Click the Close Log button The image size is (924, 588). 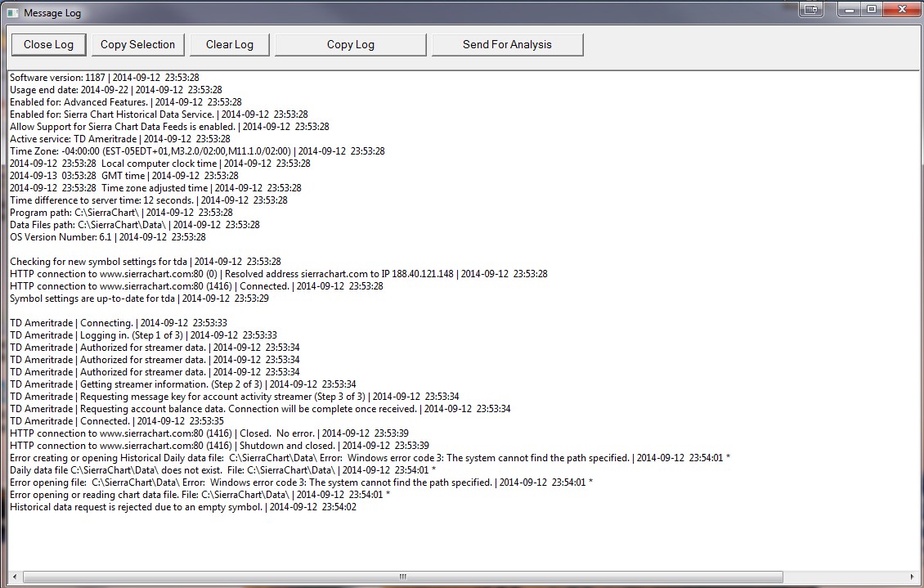coord(48,45)
